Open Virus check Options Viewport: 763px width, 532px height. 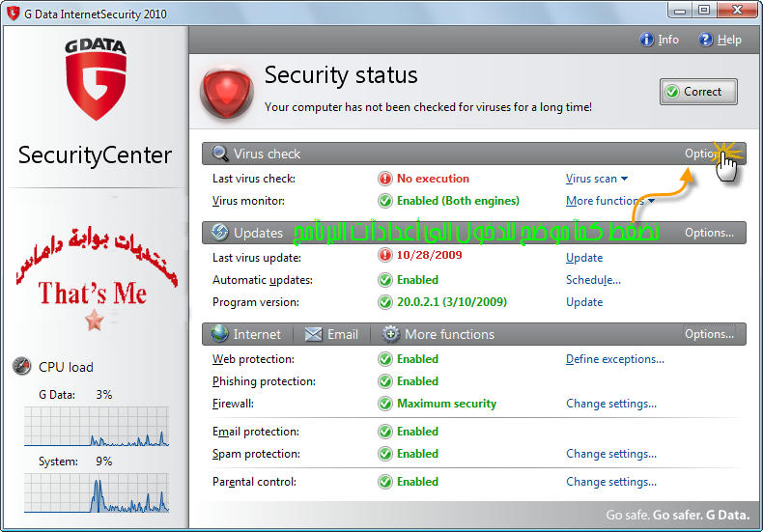click(709, 154)
